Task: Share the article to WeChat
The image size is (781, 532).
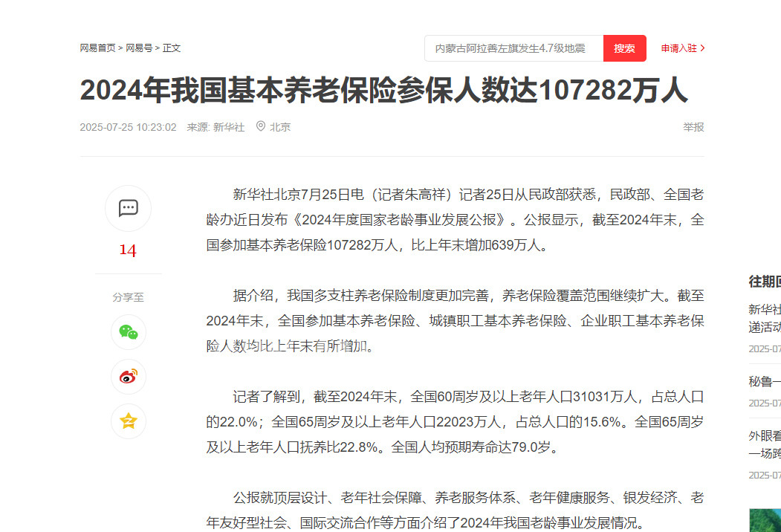Action: (128, 332)
